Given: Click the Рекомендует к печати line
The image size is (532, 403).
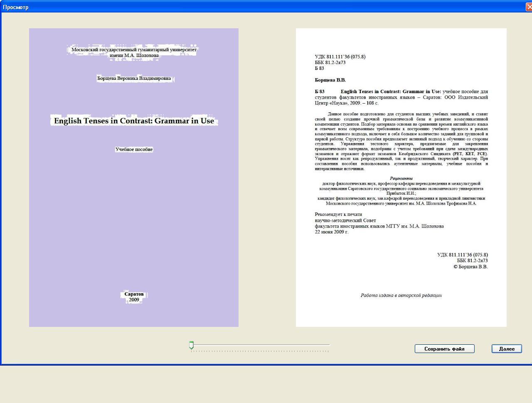Looking at the screenshot, I should click(338, 215).
